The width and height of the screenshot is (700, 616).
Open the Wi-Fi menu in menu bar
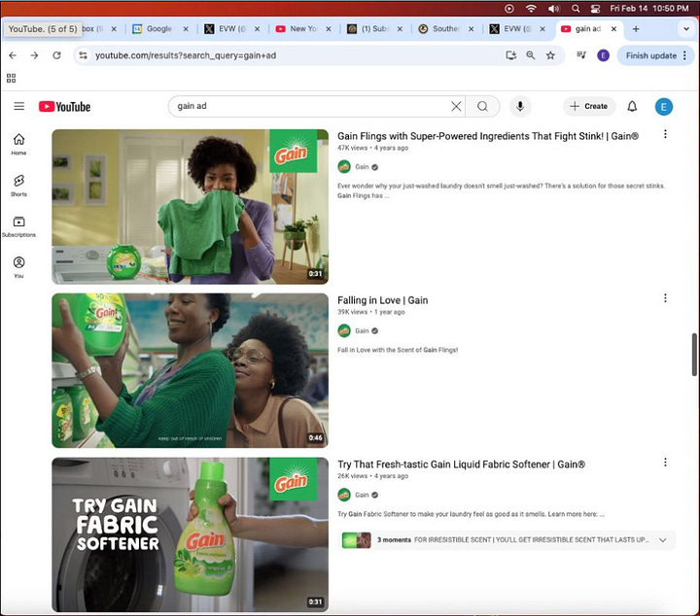click(x=531, y=9)
